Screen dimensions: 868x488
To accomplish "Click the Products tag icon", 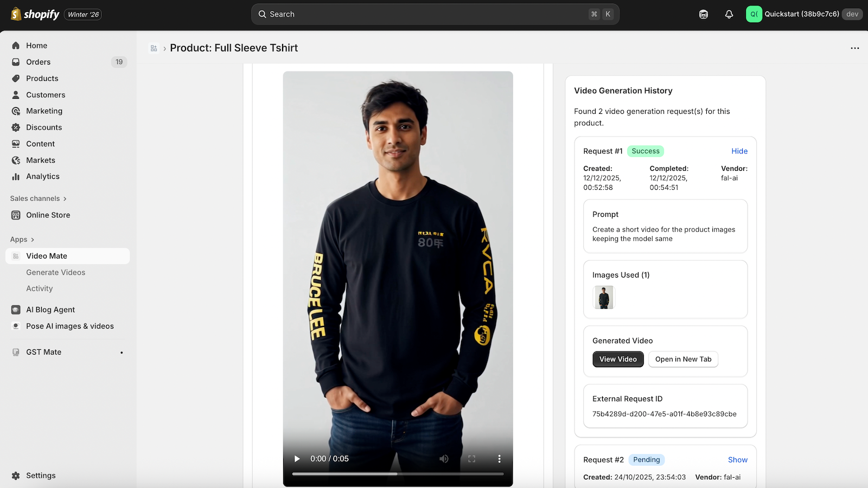I will 16,78.
